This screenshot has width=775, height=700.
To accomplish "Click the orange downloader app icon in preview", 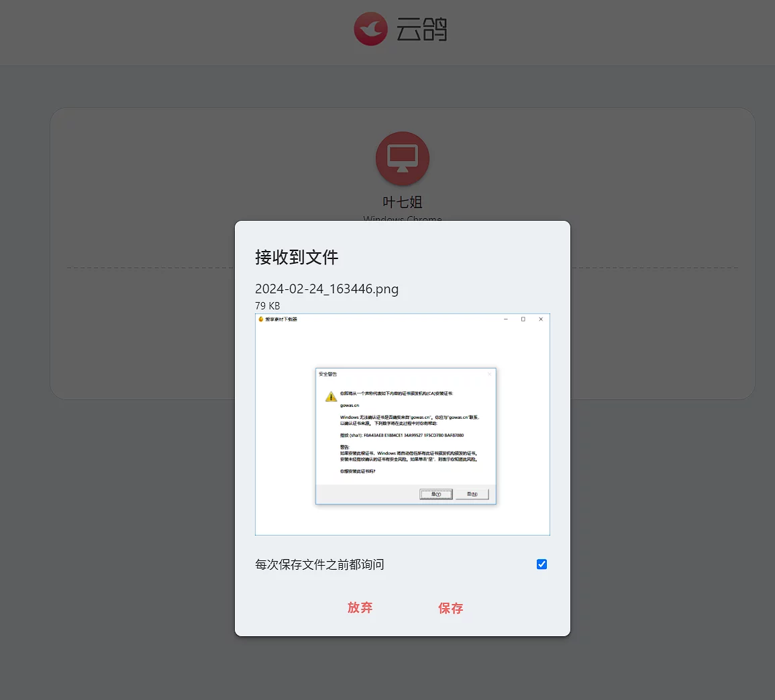I will [x=261, y=319].
